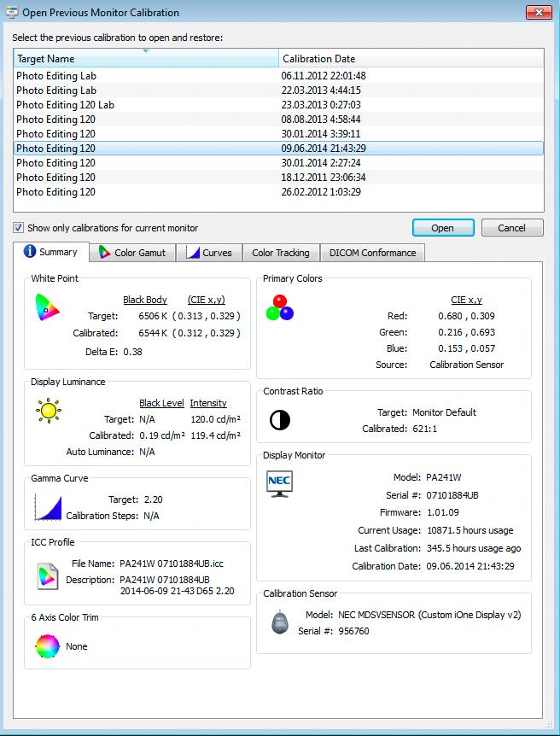Screen dimensions: 560x736
Task: Open the DICOM Conformance tab
Action: [373, 253]
